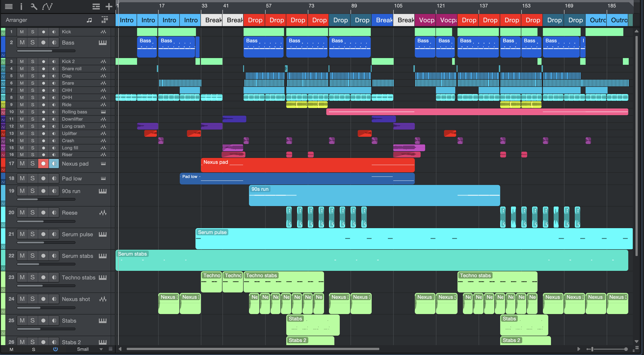Click track list options icon beside Small
Image resolution: width=644 pixels, height=355 pixels.
tap(111, 349)
